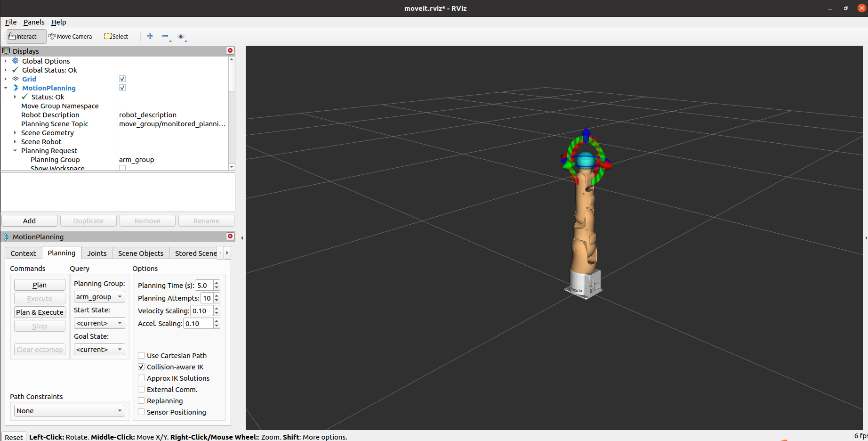
Task: Expand the Global Status tree item
Action: [6, 70]
